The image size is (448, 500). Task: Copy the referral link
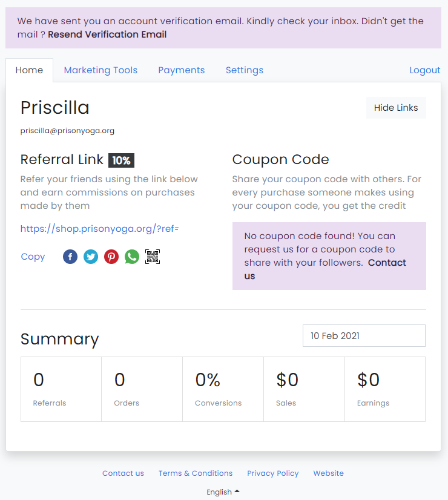click(x=33, y=257)
